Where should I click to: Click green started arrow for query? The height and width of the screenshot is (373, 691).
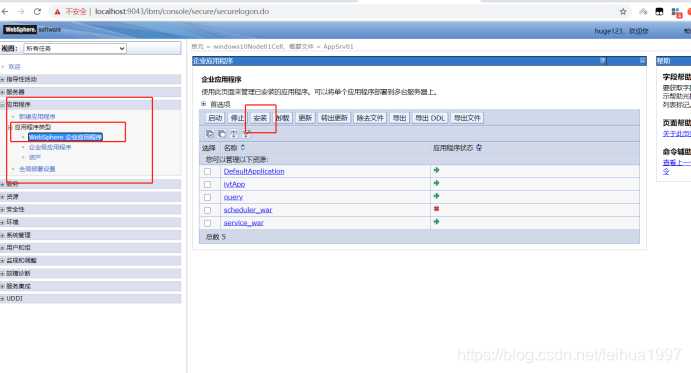[x=436, y=196]
